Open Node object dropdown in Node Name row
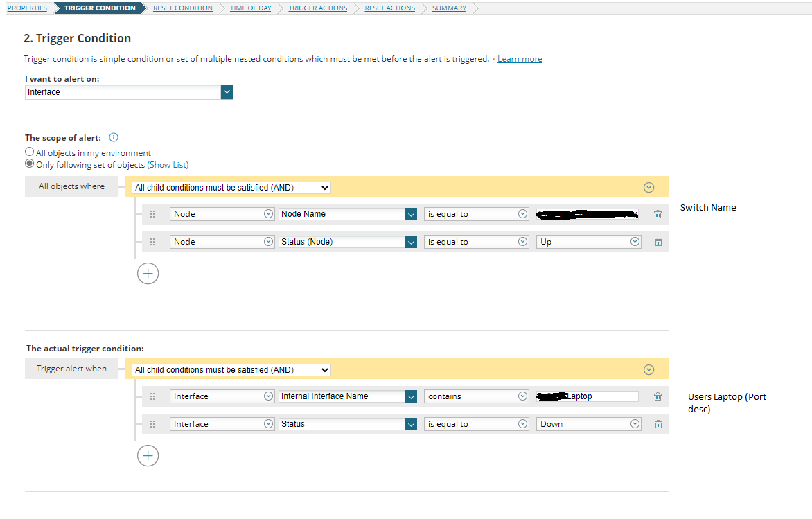This screenshot has width=812, height=519. coord(222,214)
